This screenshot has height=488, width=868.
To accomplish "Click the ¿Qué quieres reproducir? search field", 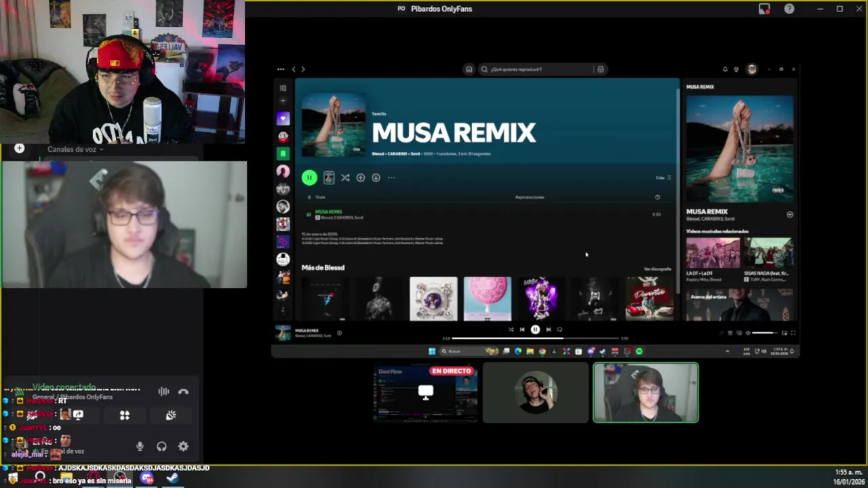I will pos(536,69).
